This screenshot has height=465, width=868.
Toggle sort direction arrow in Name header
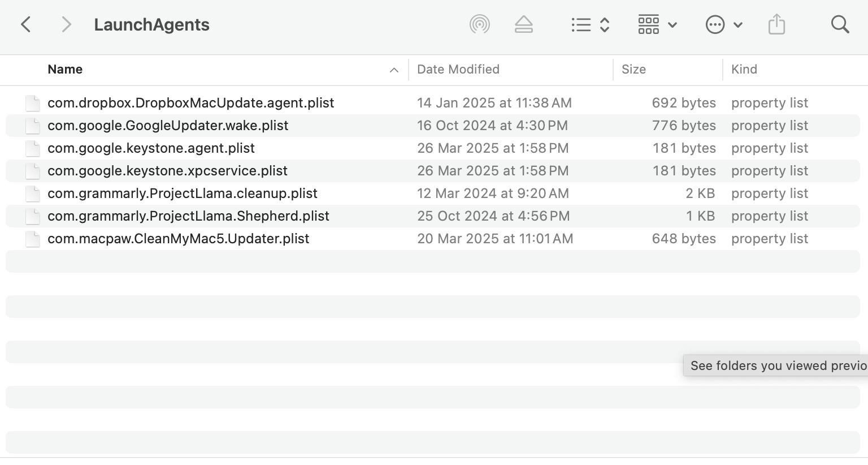(394, 70)
